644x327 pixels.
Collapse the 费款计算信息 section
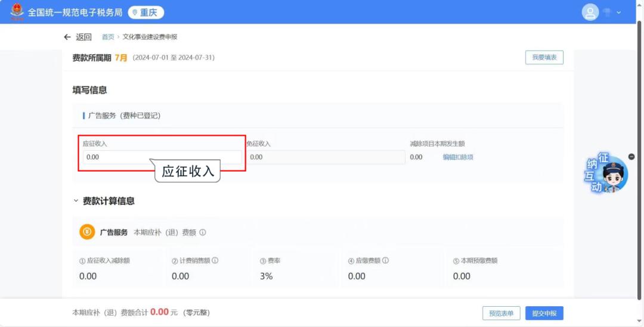click(x=76, y=201)
